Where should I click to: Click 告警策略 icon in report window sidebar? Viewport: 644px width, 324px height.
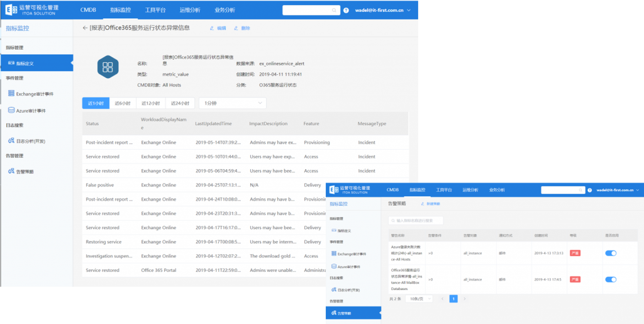click(x=11, y=171)
